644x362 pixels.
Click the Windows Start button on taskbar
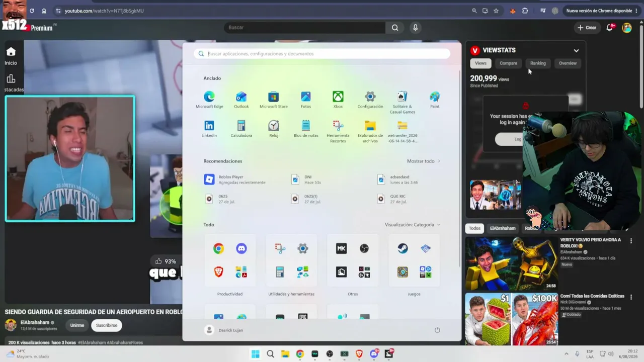[256, 354]
